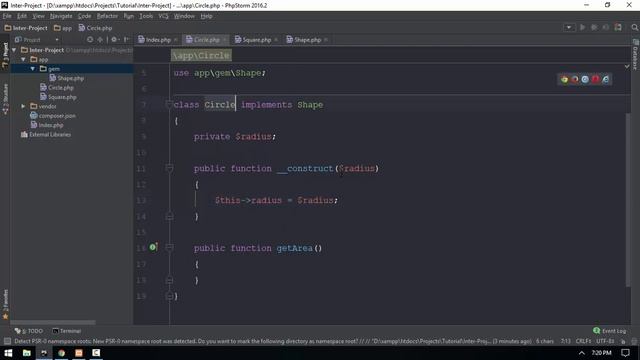Open the TODO tool window
Screen dimensions: 640x360
click(29, 331)
